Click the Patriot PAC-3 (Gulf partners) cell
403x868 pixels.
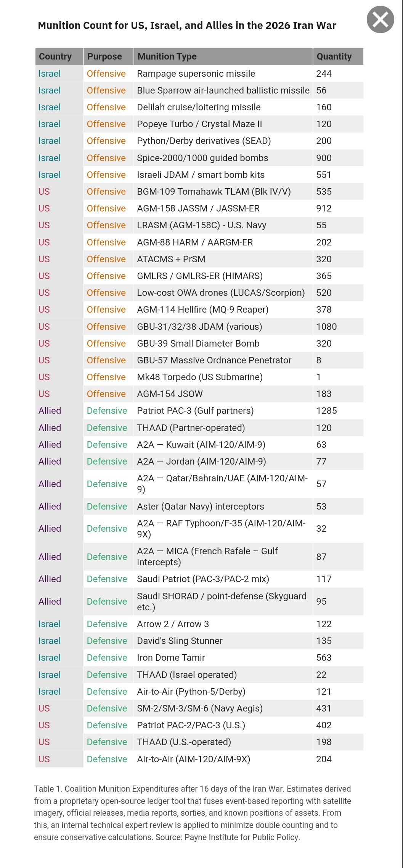tap(195, 411)
